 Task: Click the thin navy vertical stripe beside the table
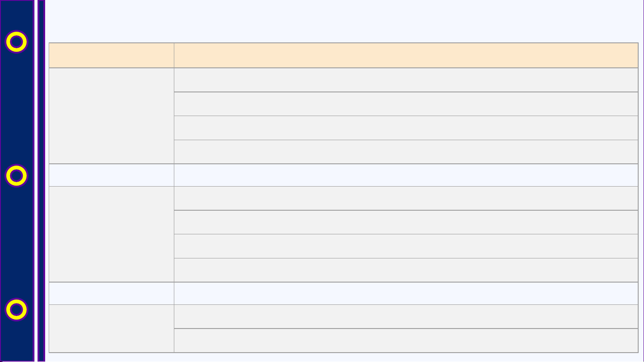point(41,181)
